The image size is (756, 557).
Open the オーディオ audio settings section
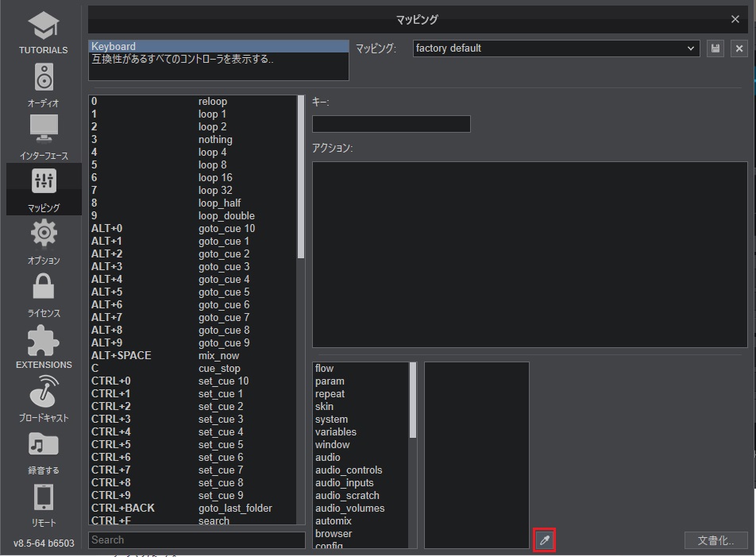[44, 85]
